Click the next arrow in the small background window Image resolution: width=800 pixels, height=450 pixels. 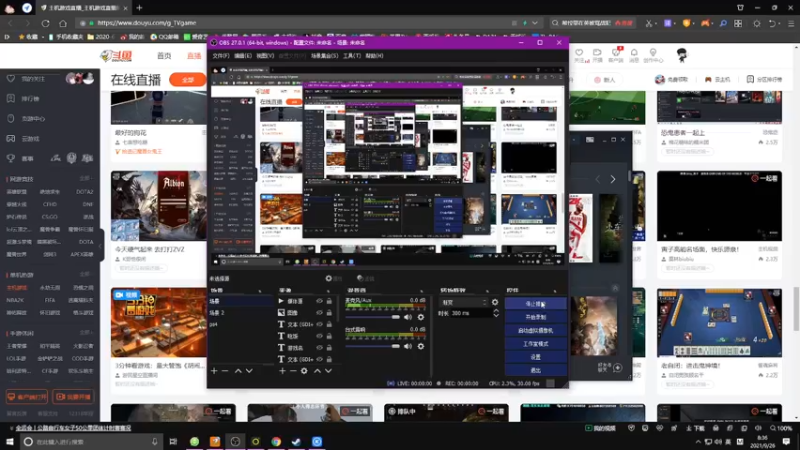click(613, 179)
